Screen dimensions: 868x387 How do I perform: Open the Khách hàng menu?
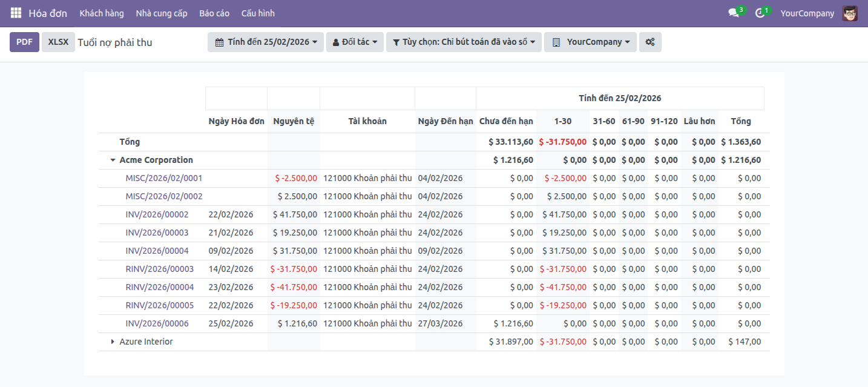click(102, 13)
